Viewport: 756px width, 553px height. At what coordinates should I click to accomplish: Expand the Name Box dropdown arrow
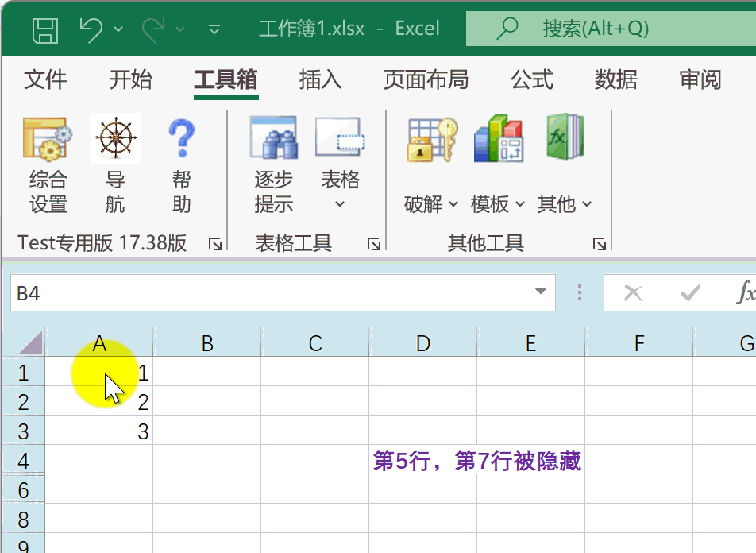(x=542, y=292)
